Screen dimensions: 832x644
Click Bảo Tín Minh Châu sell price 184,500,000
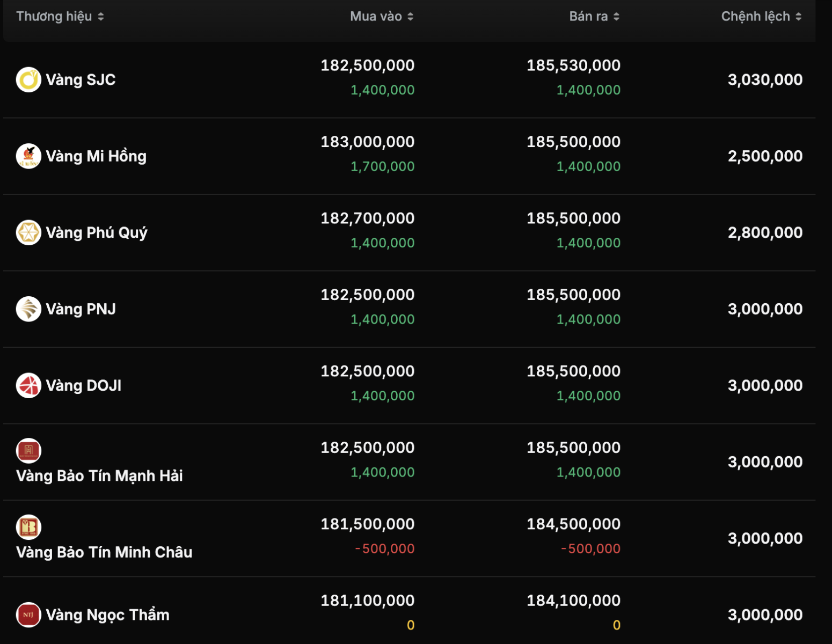coord(573,524)
